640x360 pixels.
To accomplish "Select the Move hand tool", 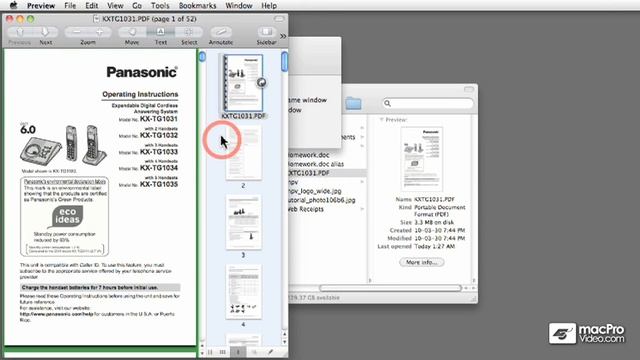I will pyautogui.click(x=132, y=32).
